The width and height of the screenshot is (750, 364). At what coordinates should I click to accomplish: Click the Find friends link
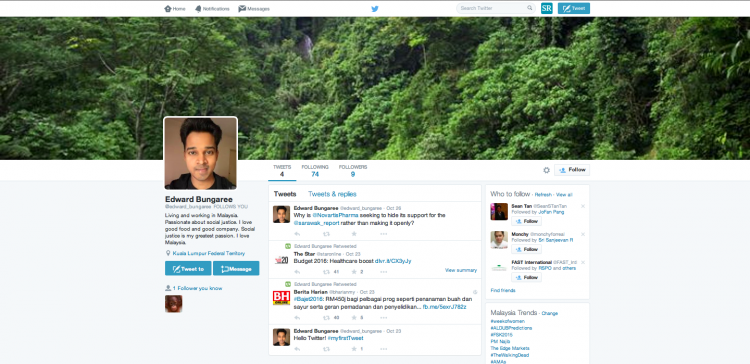coord(503,290)
